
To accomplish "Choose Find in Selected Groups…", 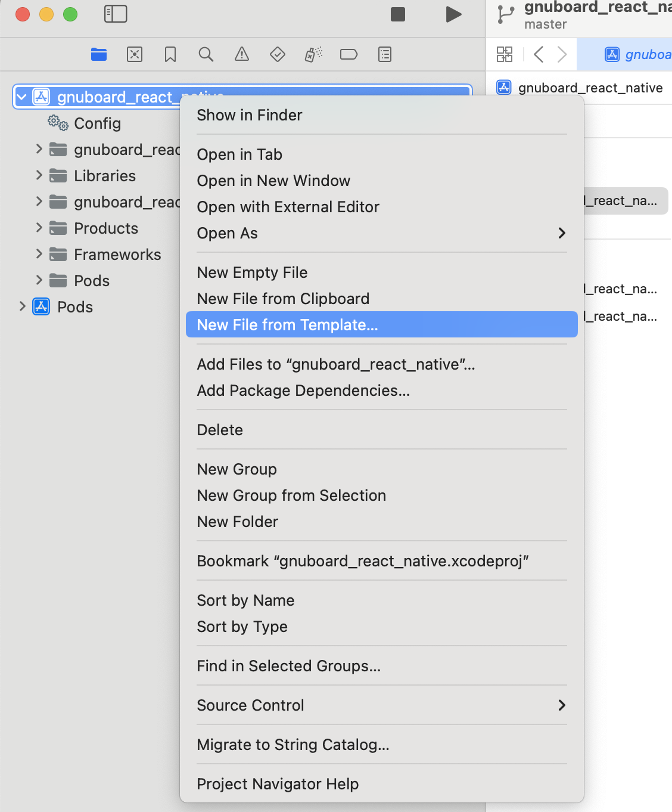I will tap(382, 666).
